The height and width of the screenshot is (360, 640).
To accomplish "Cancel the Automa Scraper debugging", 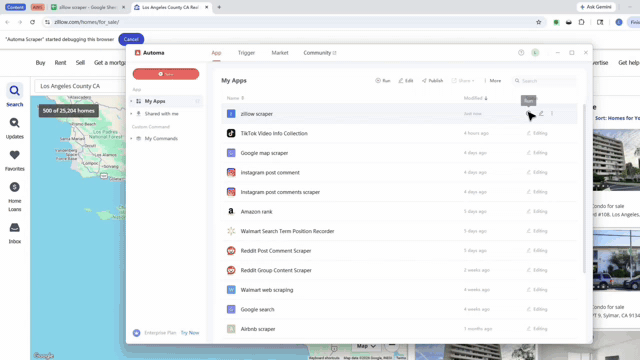I will (131, 39).
